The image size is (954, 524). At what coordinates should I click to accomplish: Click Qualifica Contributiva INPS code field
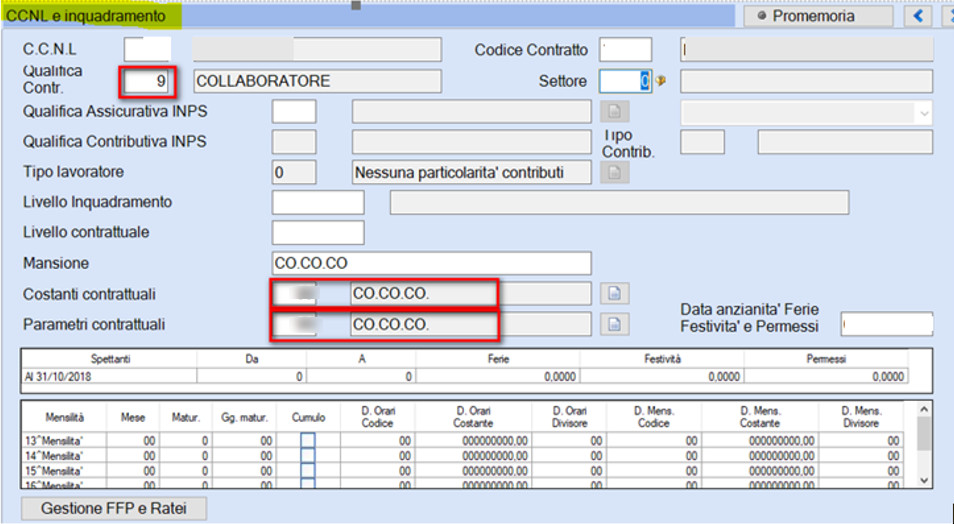pyautogui.click(x=294, y=142)
